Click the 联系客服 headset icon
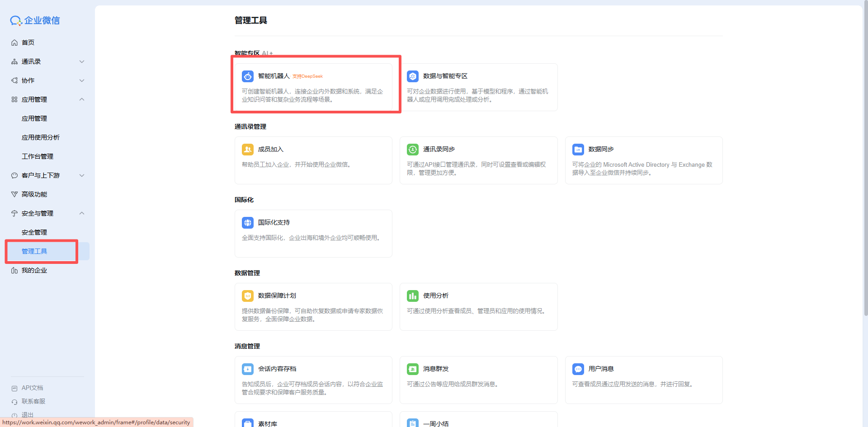This screenshot has height=427, width=868. click(x=14, y=402)
